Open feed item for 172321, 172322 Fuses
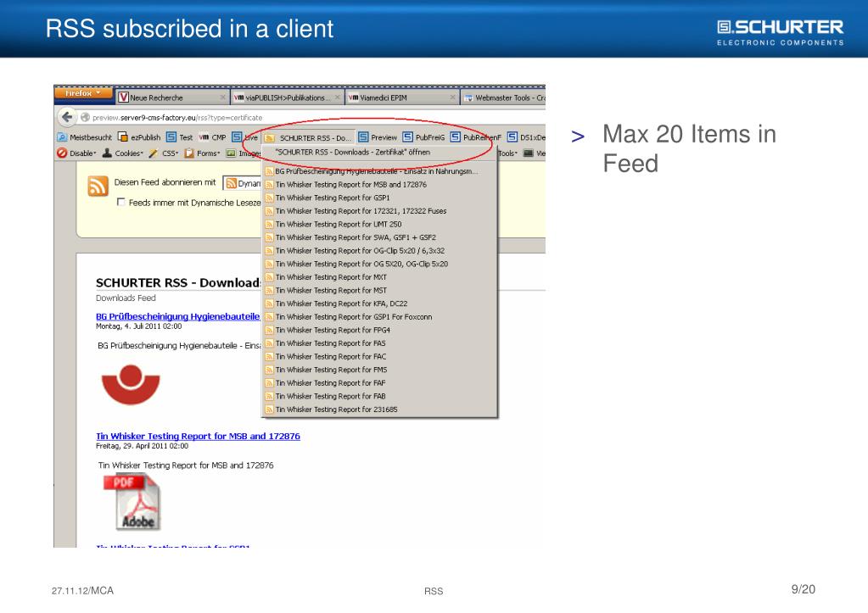 [x=380, y=211]
